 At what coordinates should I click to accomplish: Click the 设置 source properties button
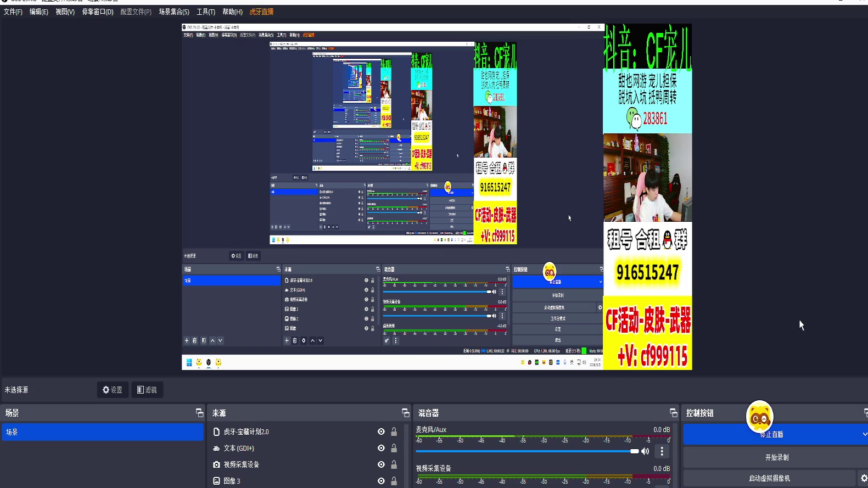(x=113, y=390)
